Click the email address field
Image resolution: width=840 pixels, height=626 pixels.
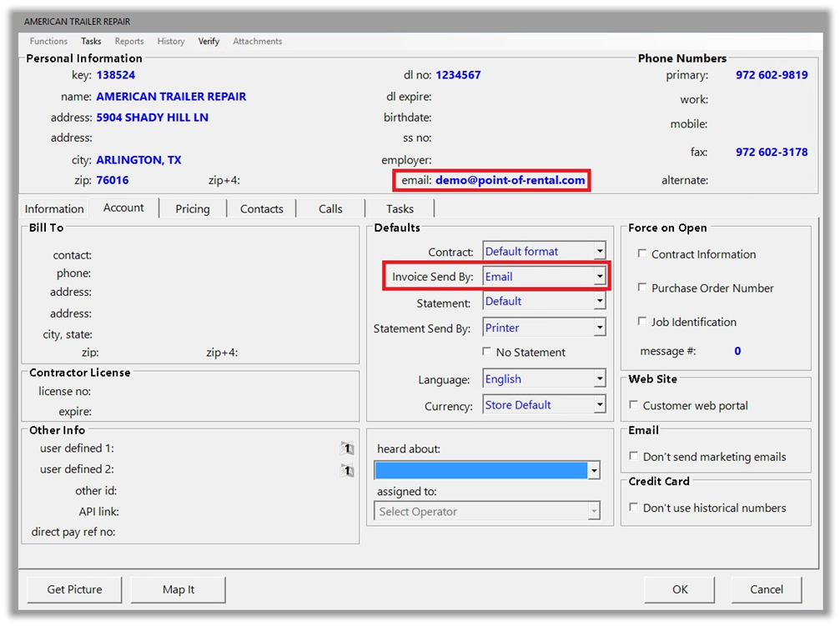click(x=510, y=180)
